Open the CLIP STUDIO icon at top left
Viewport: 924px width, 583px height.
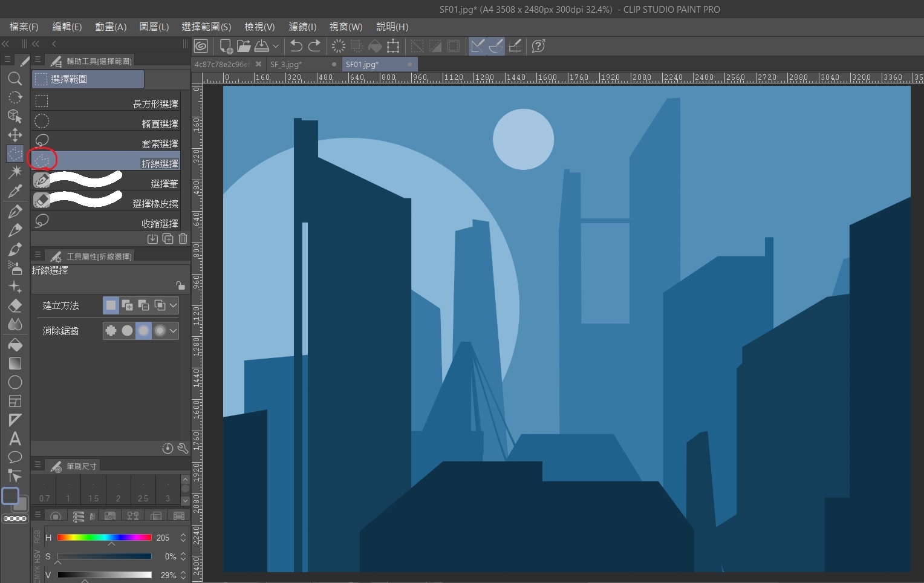(200, 46)
